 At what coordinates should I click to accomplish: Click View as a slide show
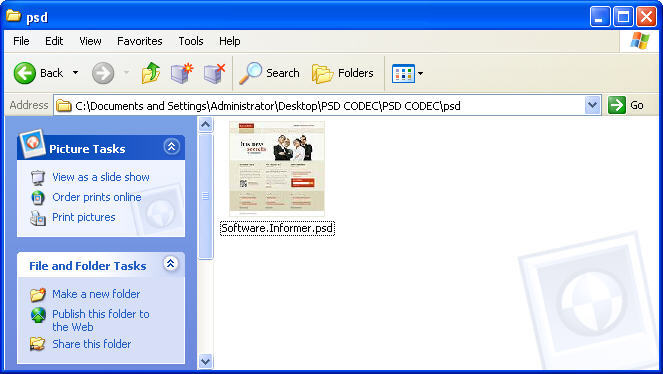(x=101, y=177)
